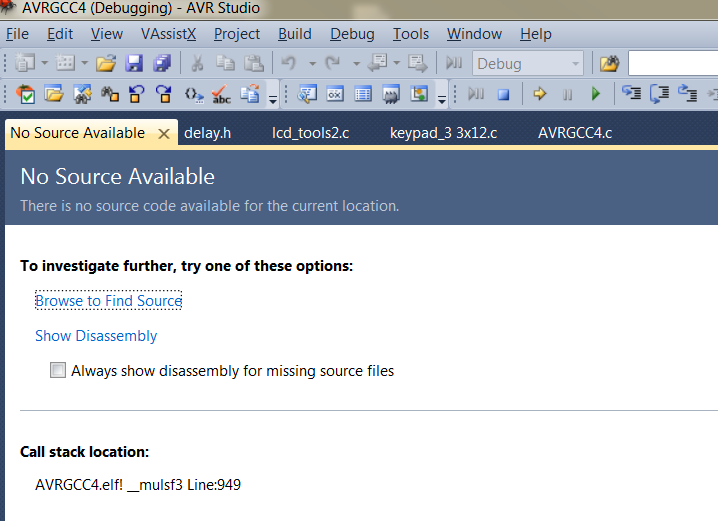The height and width of the screenshot is (521, 718).
Task: Click the Navigate Backward icon
Action: click(378, 63)
